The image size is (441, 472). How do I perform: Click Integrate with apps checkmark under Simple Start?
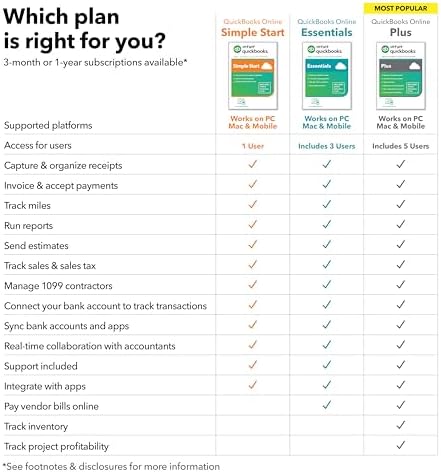pos(253,385)
